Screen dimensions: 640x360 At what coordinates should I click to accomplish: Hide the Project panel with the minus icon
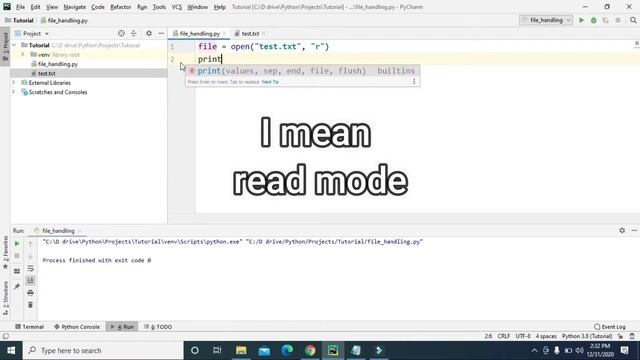pyautogui.click(x=161, y=33)
